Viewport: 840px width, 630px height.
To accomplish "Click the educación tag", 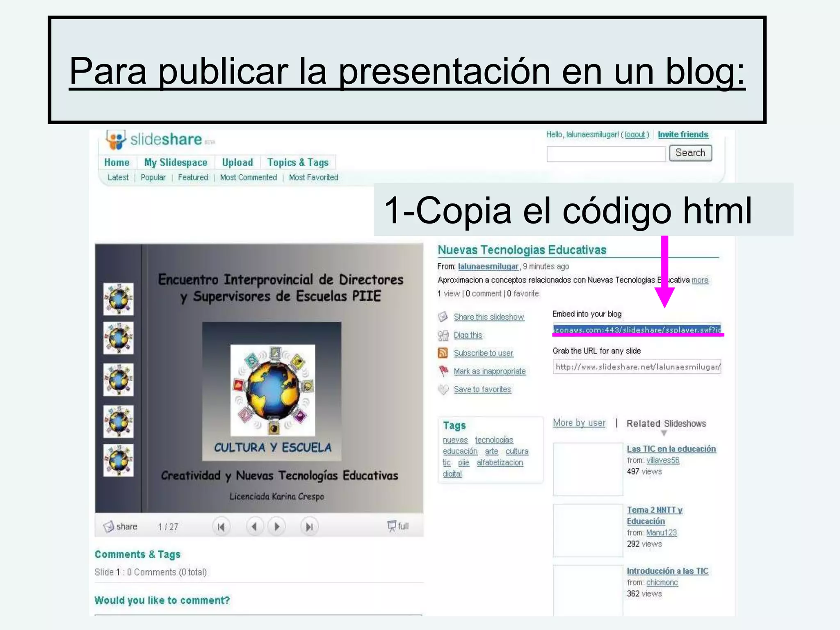I will pos(460,451).
